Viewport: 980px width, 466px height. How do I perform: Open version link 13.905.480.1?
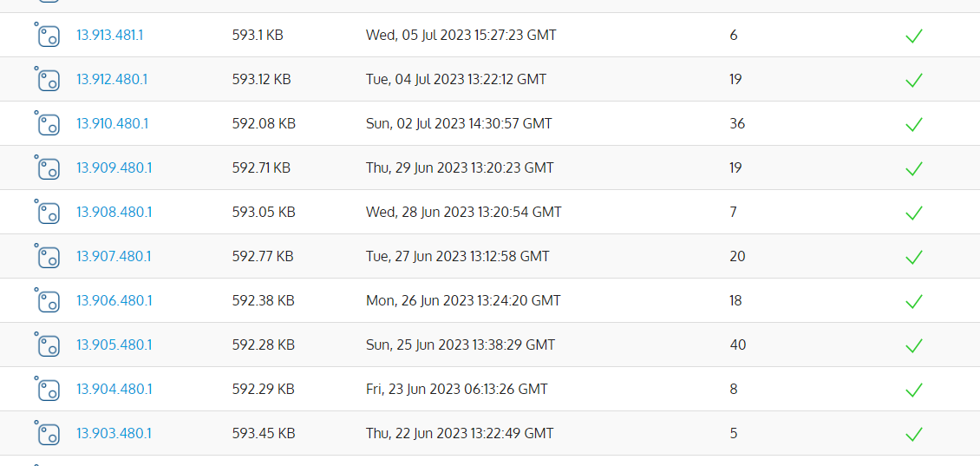[114, 345]
